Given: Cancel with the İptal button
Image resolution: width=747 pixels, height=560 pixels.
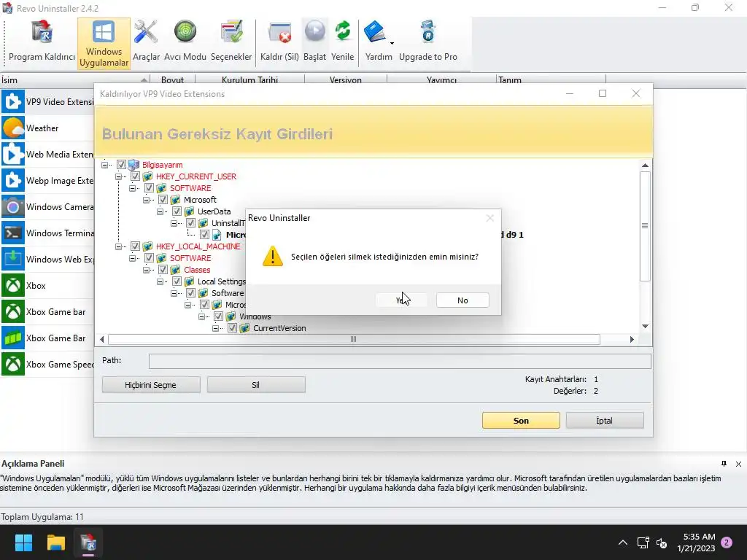Looking at the screenshot, I should [x=605, y=421].
